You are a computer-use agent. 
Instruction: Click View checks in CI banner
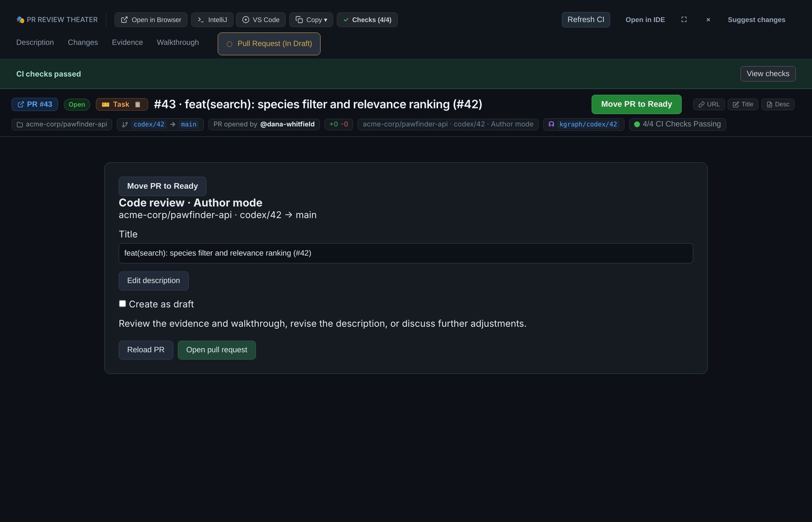768,74
